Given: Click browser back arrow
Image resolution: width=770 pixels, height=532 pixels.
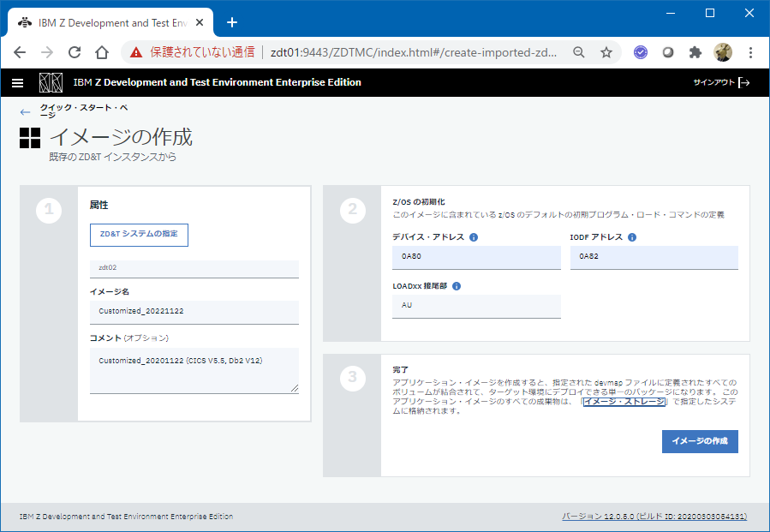Looking at the screenshot, I should click(x=20, y=52).
